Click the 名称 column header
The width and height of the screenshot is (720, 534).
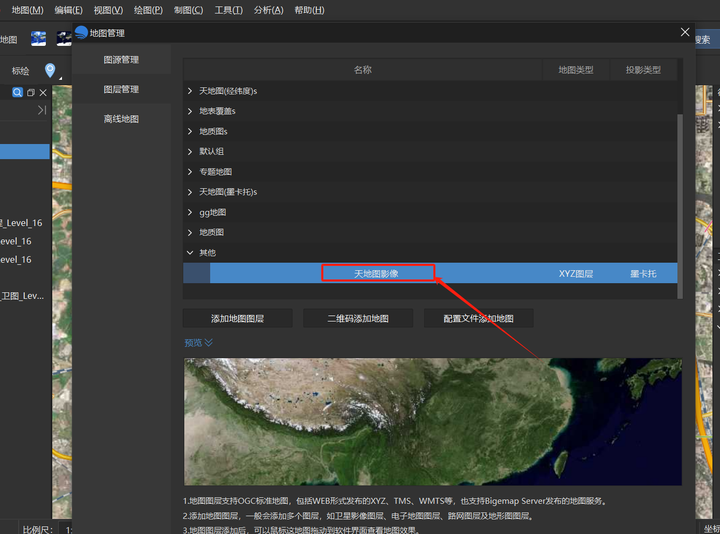tap(363, 70)
